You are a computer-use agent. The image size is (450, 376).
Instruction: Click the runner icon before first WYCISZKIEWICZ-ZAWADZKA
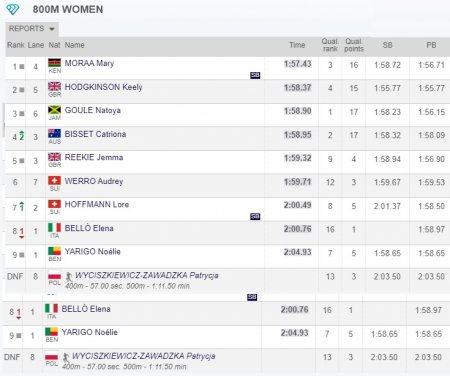click(x=69, y=276)
